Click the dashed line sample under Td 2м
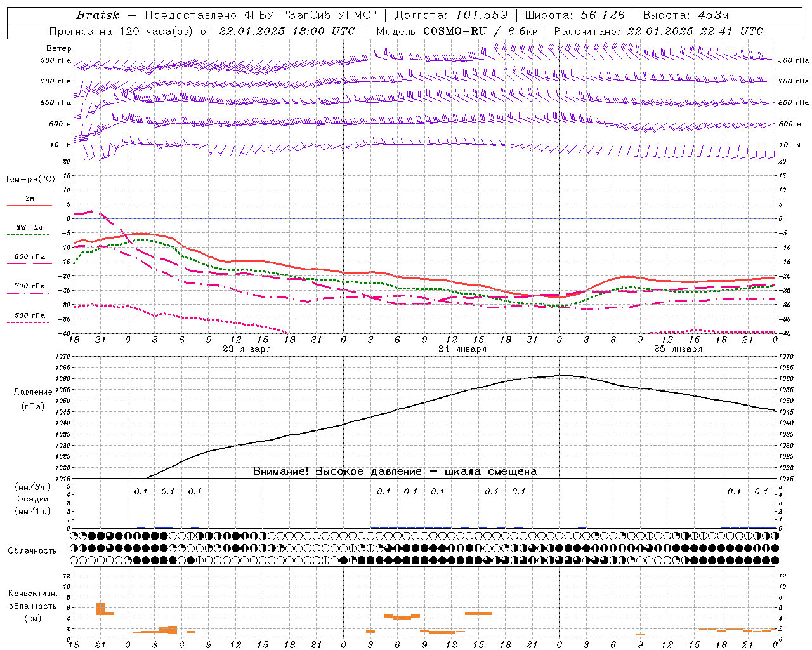 (28, 235)
